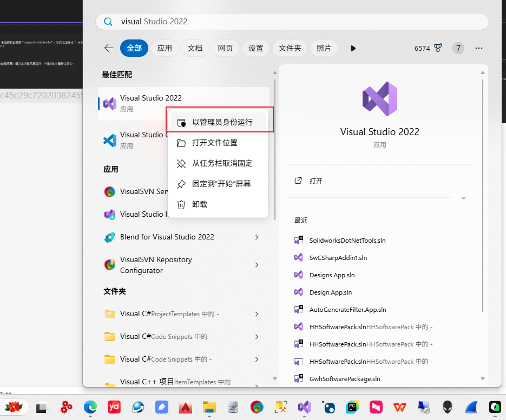Open WPS Office from the taskbar

point(400,408)
